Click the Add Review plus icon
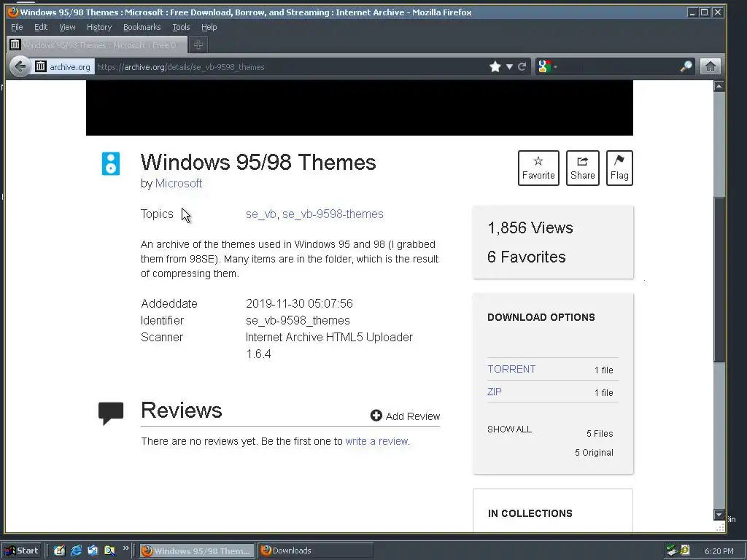 [376, 416]
